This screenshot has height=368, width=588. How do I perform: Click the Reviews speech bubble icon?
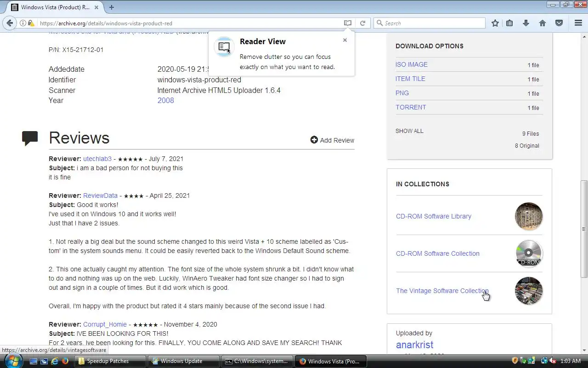point(30,138)
